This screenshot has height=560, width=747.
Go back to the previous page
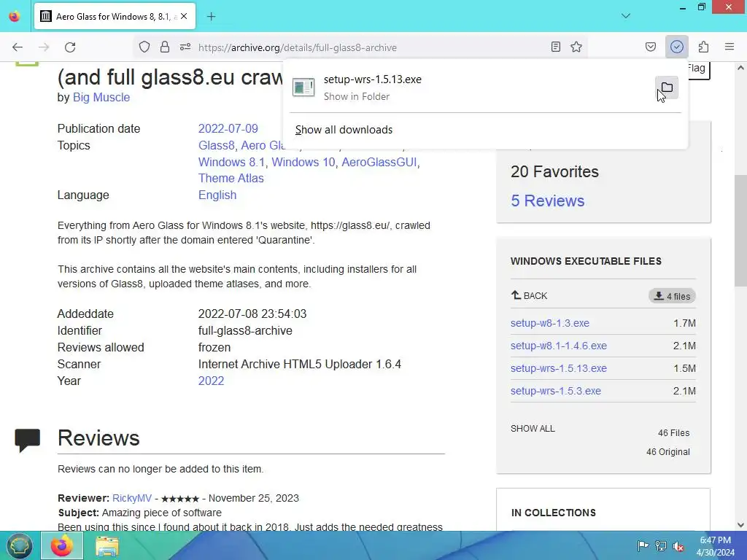pyautogui.click(x=18, y=47)
